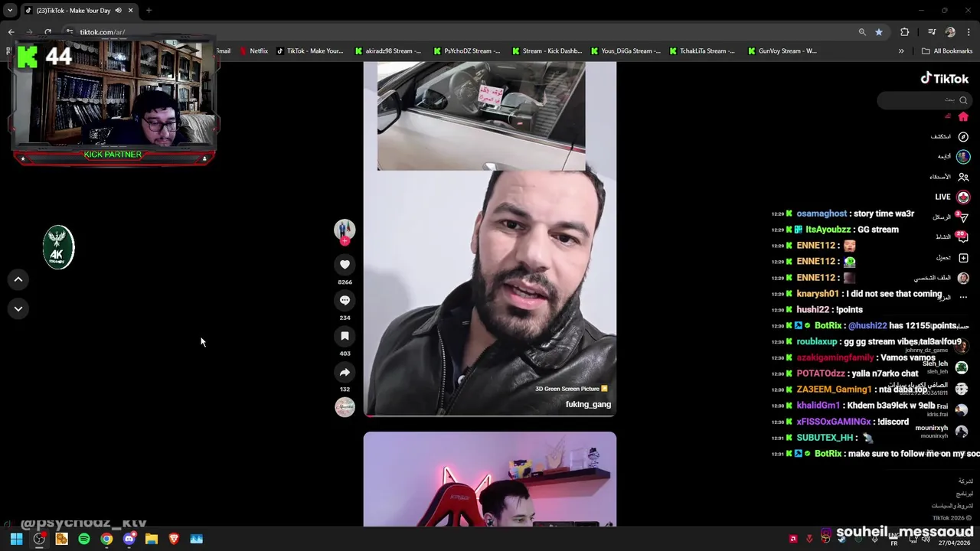Open a new browser tab

tap(149, 11)
